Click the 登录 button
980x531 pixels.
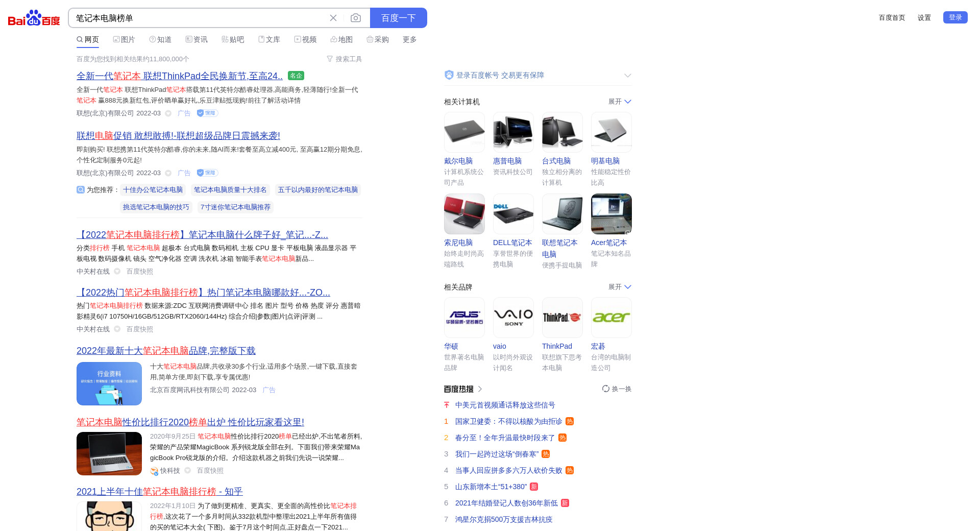point(955,17)
